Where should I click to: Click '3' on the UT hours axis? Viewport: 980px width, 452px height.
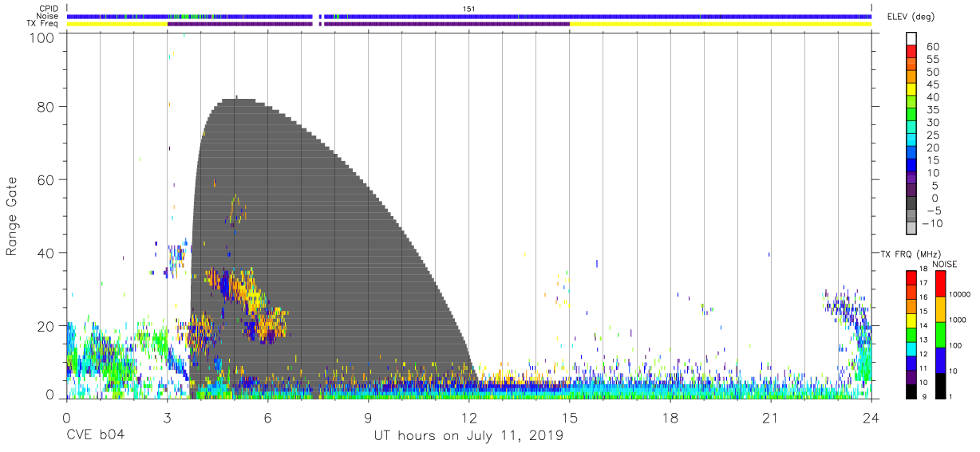(167, 417)
